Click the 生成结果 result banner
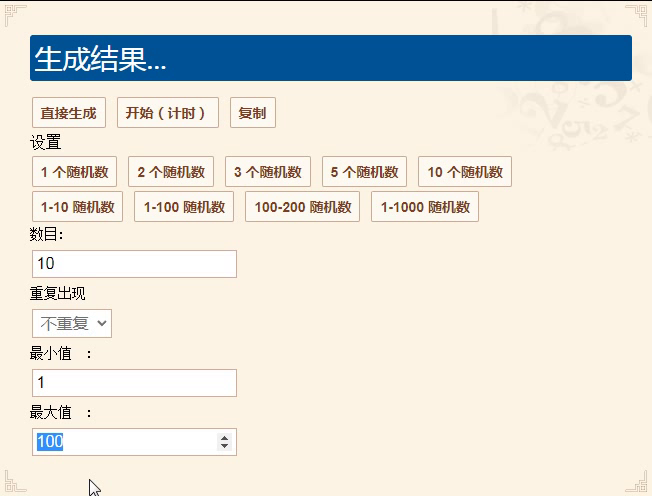This screenshot has width=652, height=496. (331, 58)
